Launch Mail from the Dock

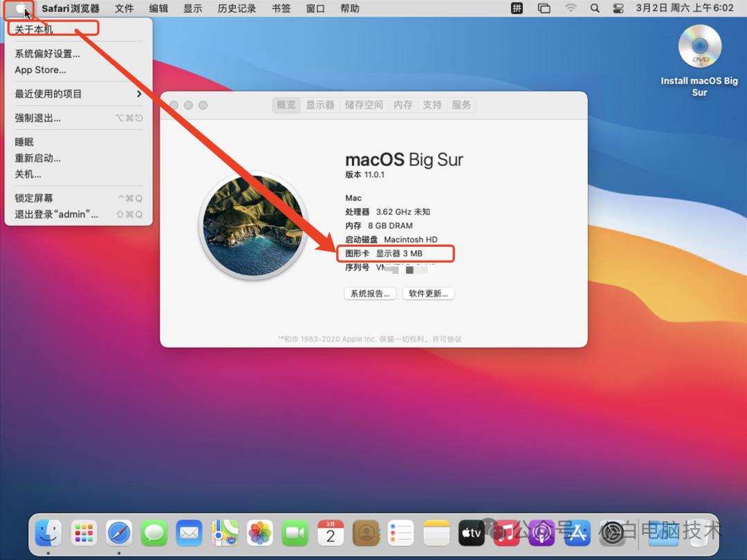coord(189,534)
